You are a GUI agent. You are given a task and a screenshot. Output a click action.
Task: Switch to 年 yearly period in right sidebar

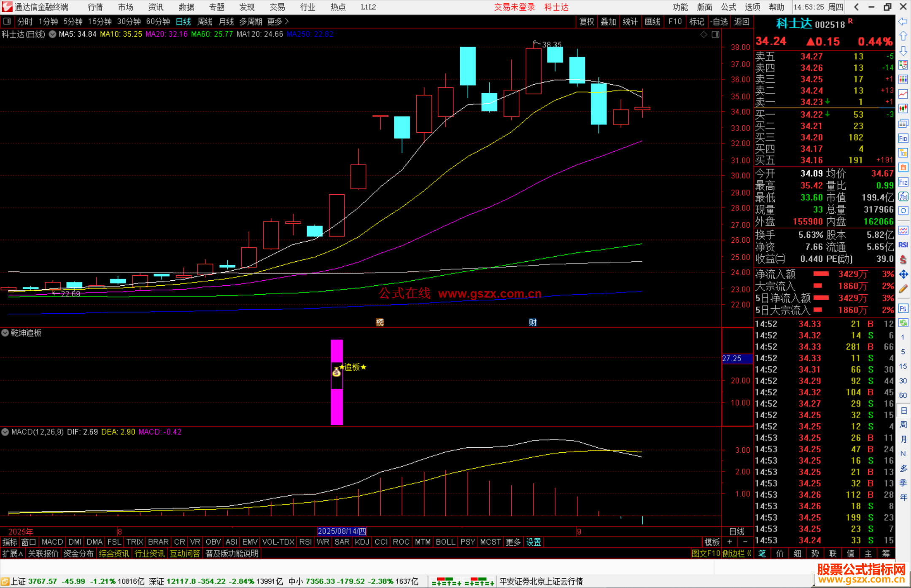tap(903, 497)
